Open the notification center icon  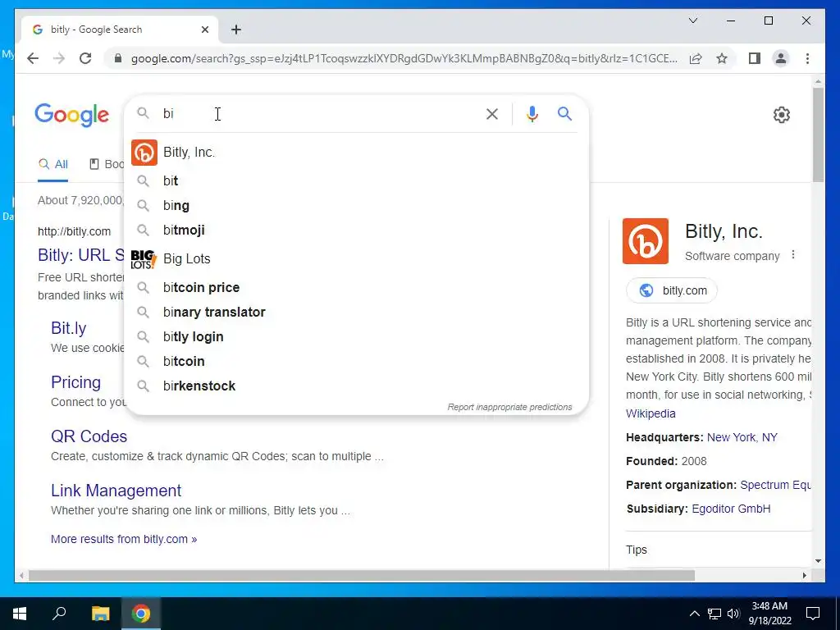coord(813,614)
